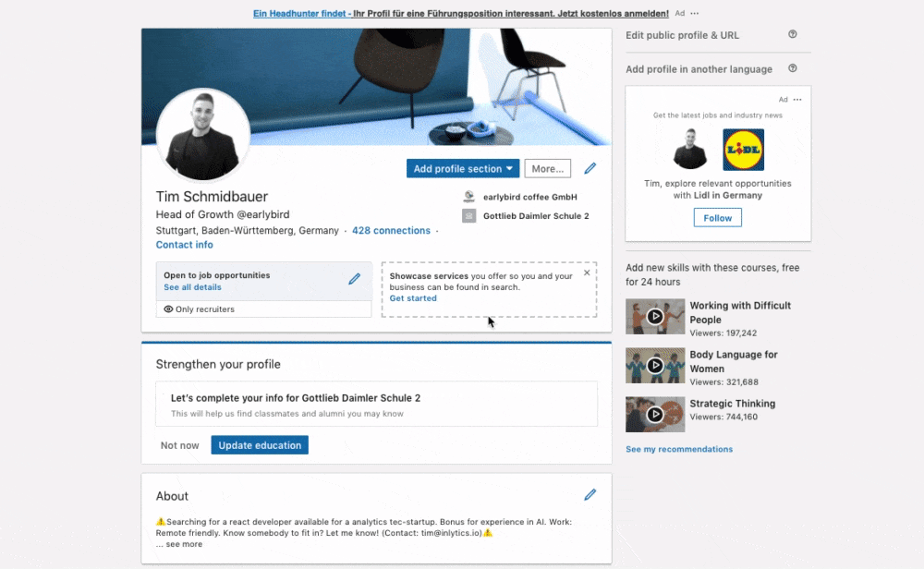
Task: Play the Strategic Thinking course video
Action: pyautogui.click(x=655, y=414)
